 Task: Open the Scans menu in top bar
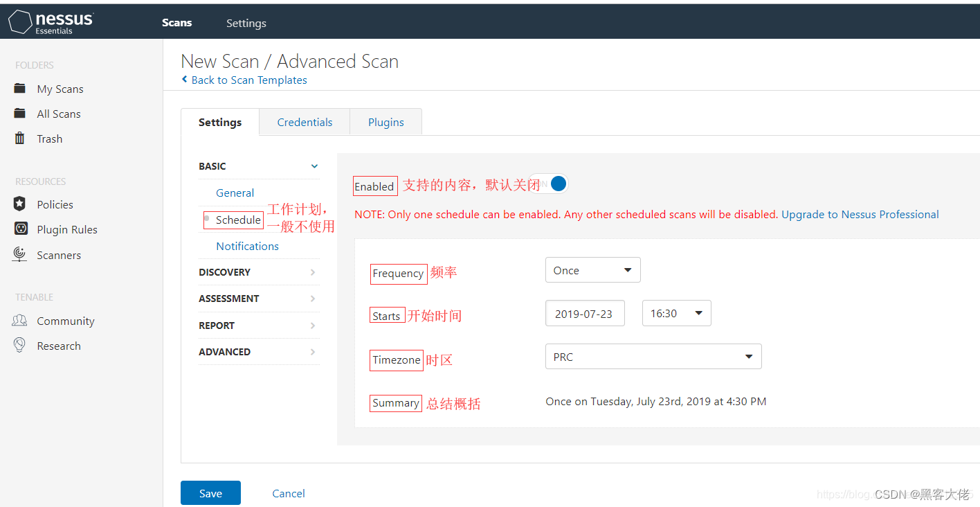pos(176,23)
